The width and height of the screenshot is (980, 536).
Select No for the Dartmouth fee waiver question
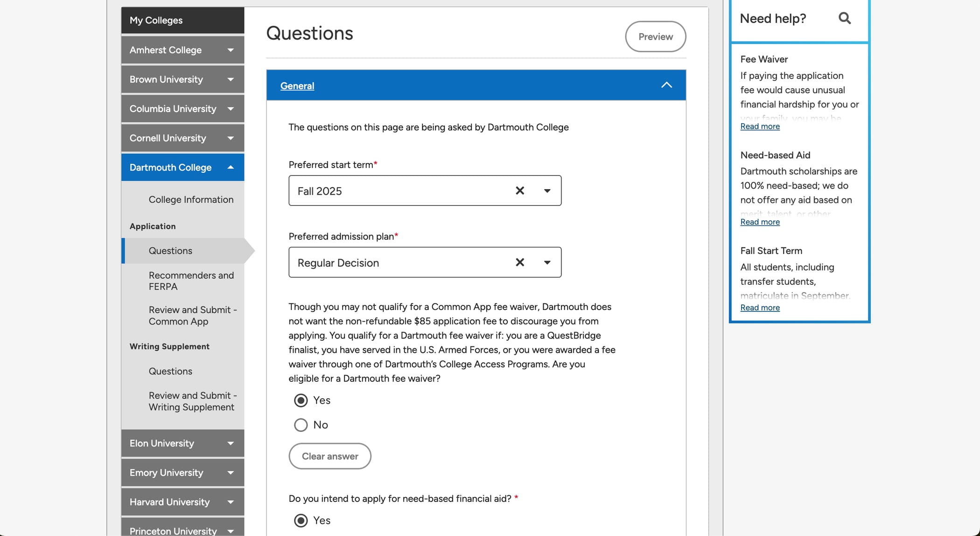(x=301, y=424)
